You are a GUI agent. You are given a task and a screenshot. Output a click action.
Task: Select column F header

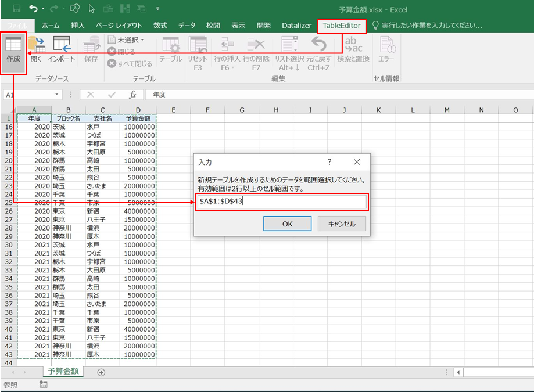click(x=207, y=110)
